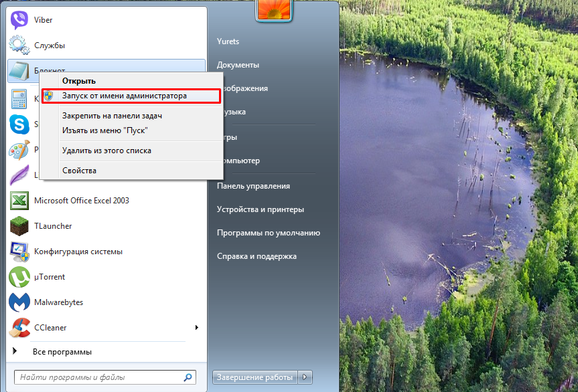The image size is (578, 392).
Task: Select the Блокнот notepad icon
Action: 19,72
